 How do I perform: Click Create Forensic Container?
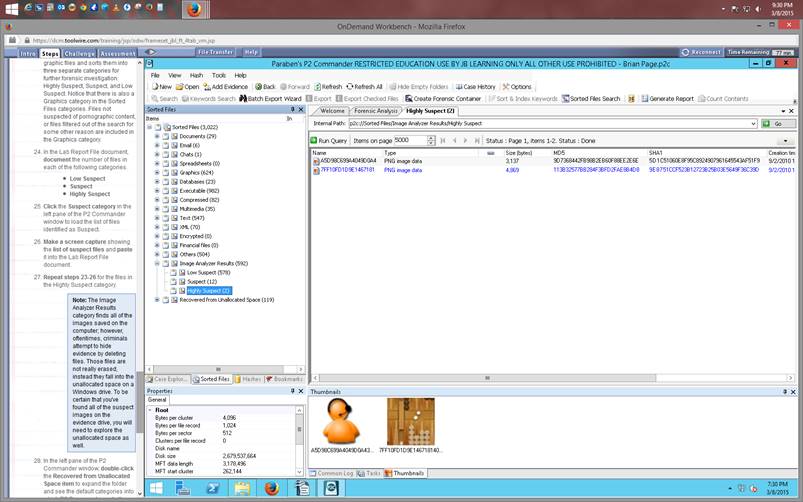tap(443, 99)
